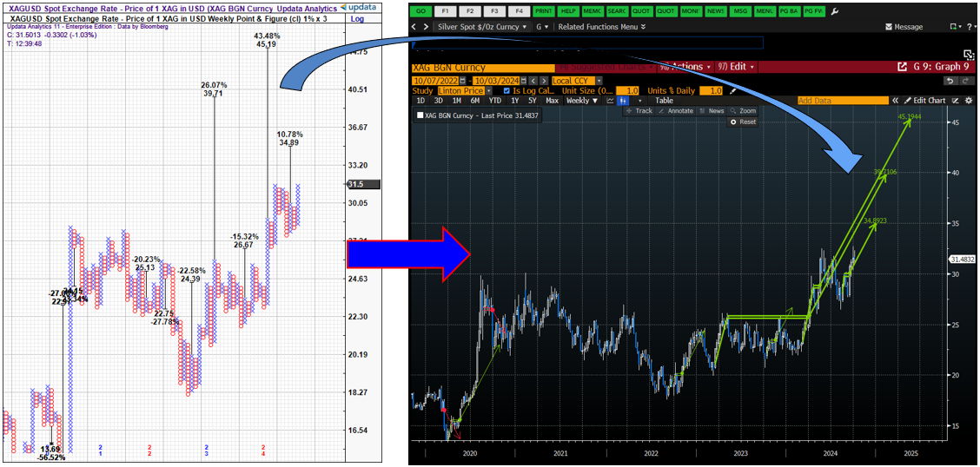Select the 6M range tab

tap(475, 101)
